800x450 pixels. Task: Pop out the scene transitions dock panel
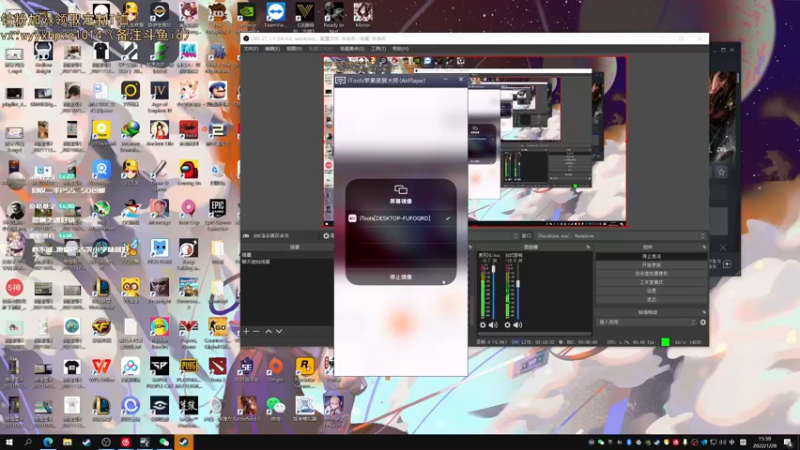click(x=704, y=312)
